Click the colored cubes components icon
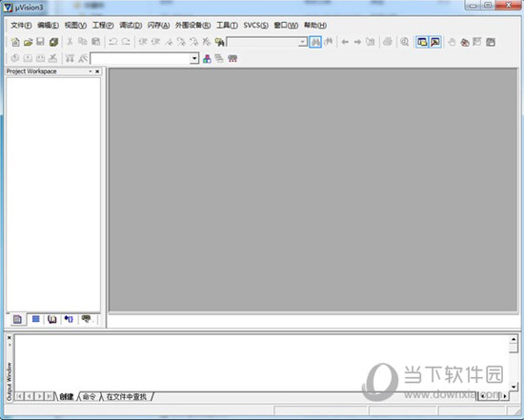The height and width of the screenshot is (420, 524). [x=207, y=59]
